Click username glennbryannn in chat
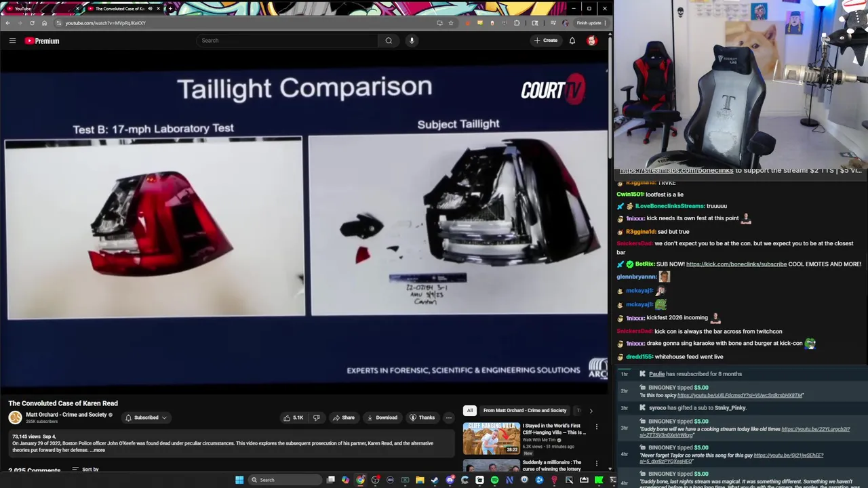 636,277
